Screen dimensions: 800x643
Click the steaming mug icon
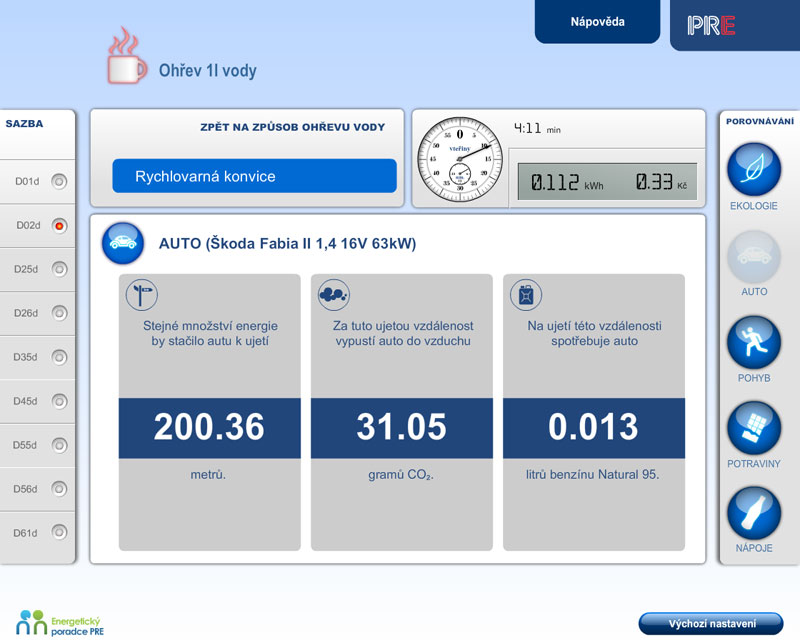tap(127, 56)
